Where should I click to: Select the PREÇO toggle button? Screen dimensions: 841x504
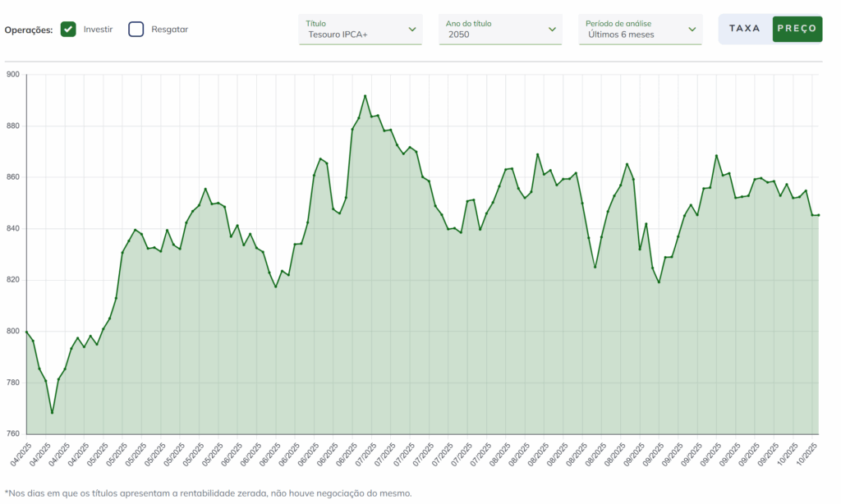(797, 29)
